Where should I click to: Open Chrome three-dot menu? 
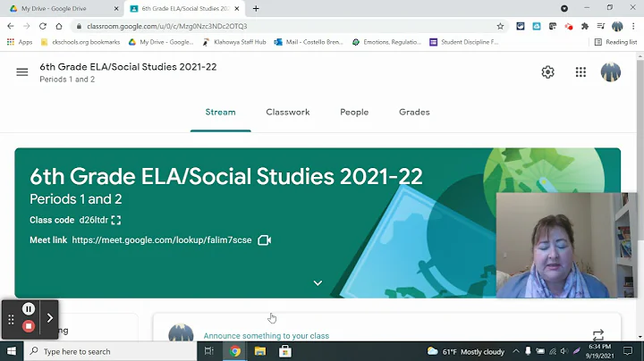[x=633, y=26]
